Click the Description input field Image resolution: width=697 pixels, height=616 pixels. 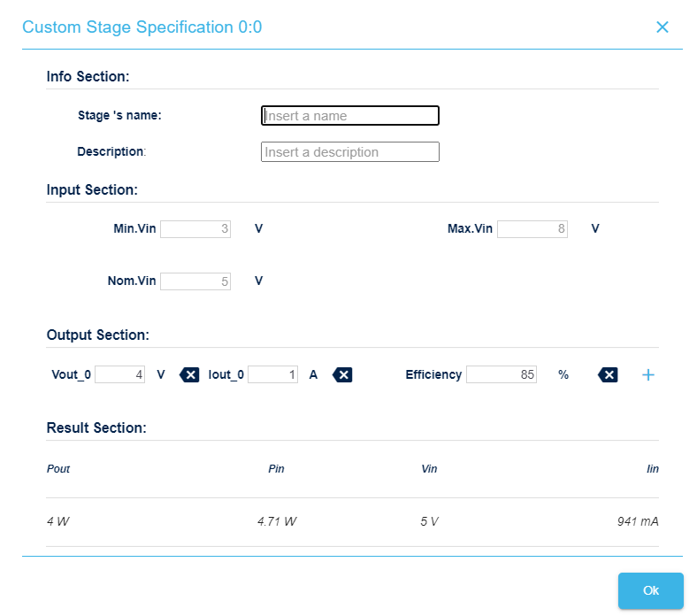pyautogui.click(x=350, y=152)
